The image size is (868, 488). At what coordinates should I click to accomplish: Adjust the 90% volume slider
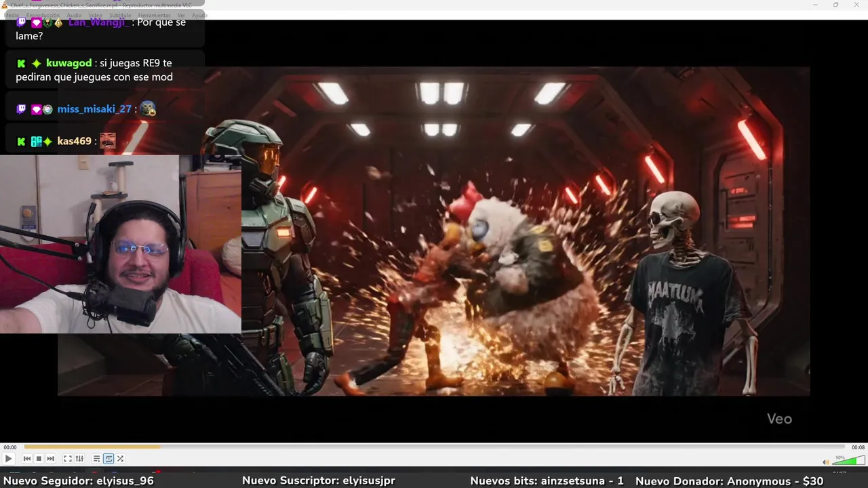(x=848, y=461)
